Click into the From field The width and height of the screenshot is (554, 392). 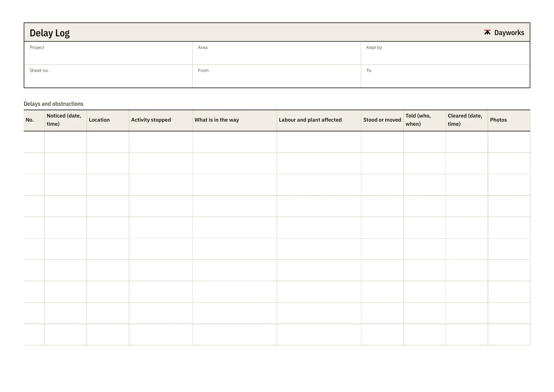(x=277, y=76)
